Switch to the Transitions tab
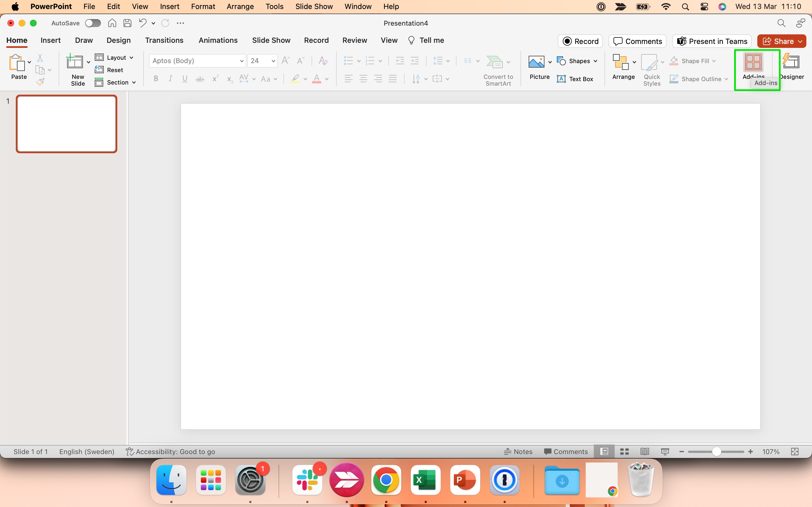Image resolution: width=812 pixels, height=507 pixels. click(x=164, y=40)
